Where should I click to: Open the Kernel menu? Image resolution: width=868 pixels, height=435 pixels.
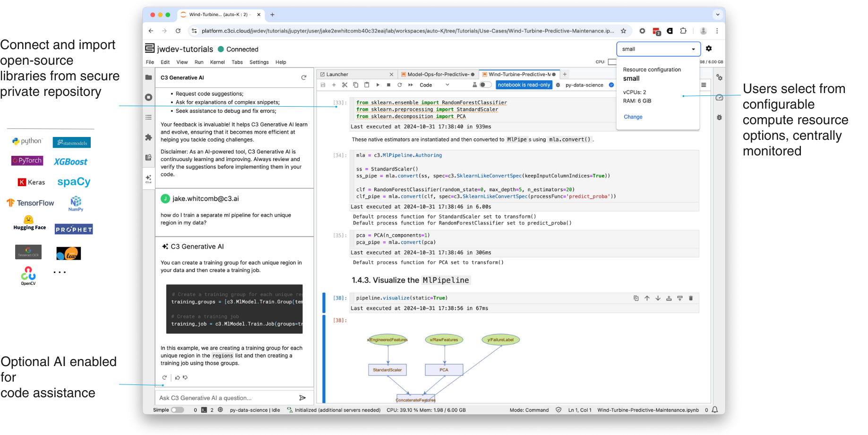(x=217, y=62)
